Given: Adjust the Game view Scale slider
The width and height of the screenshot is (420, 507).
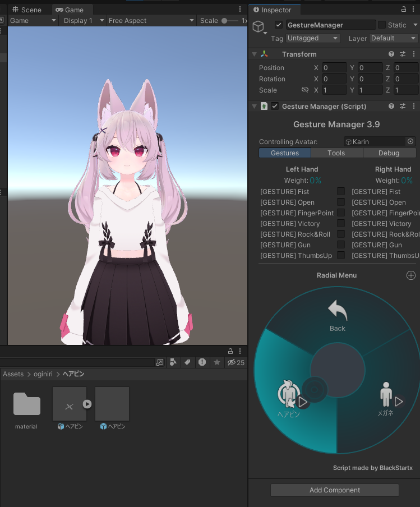Looking at the screenshot, I should 230,21.
